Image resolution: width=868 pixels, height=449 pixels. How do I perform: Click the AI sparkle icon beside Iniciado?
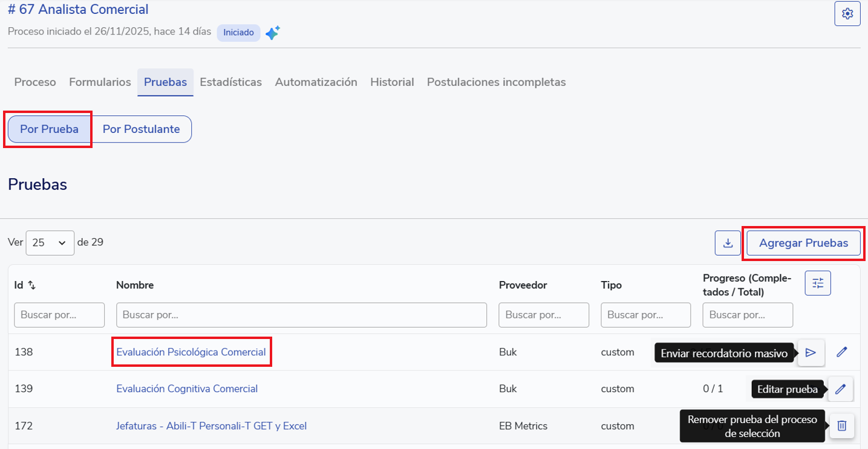(273, 33)
